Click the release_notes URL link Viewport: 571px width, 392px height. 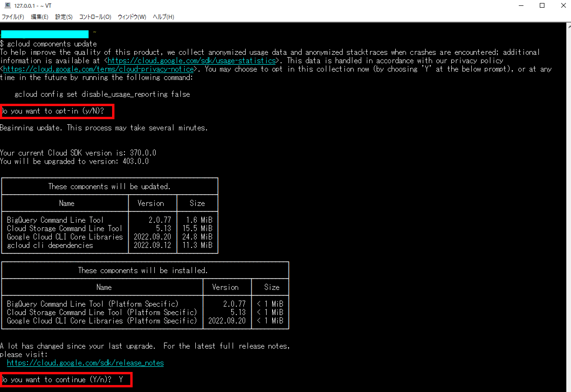[x=85, y=363]
